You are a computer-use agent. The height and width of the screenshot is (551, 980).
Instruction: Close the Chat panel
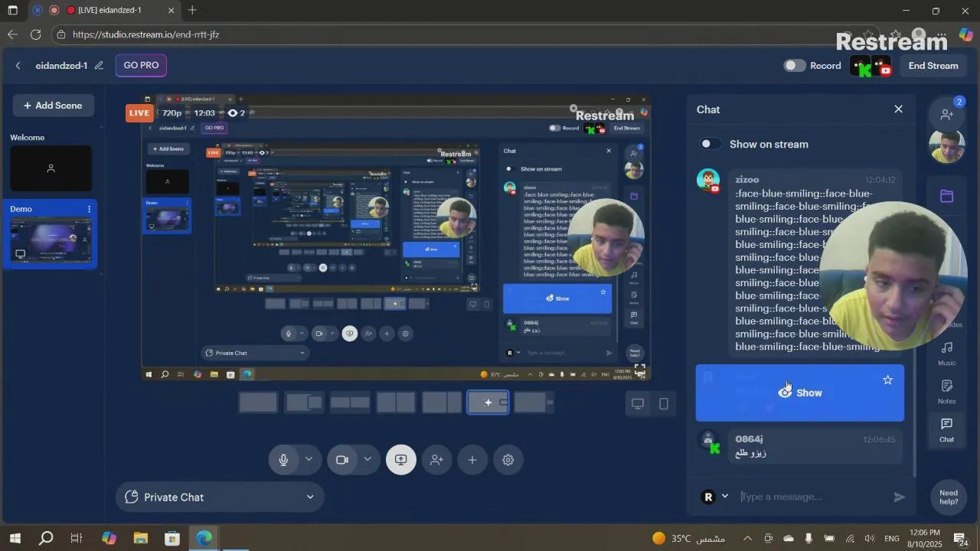(899, 109)
